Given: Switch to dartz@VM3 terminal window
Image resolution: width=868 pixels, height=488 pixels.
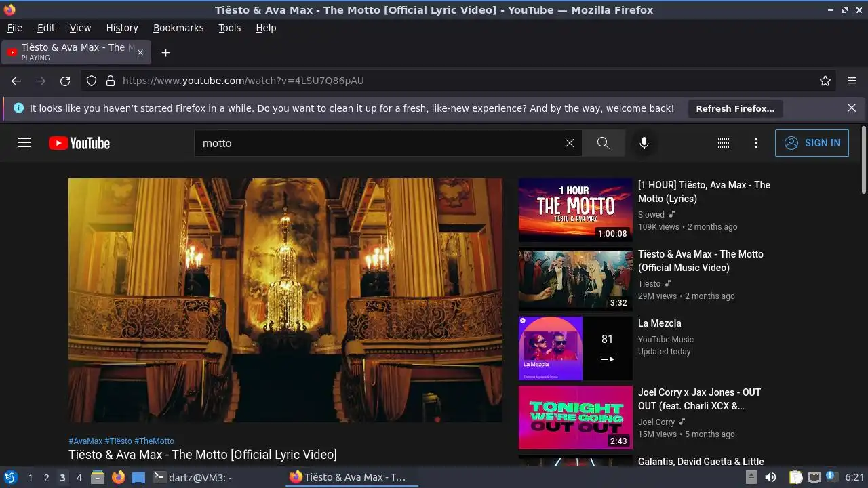Looking at the screenshot, I should pos(194,477).
